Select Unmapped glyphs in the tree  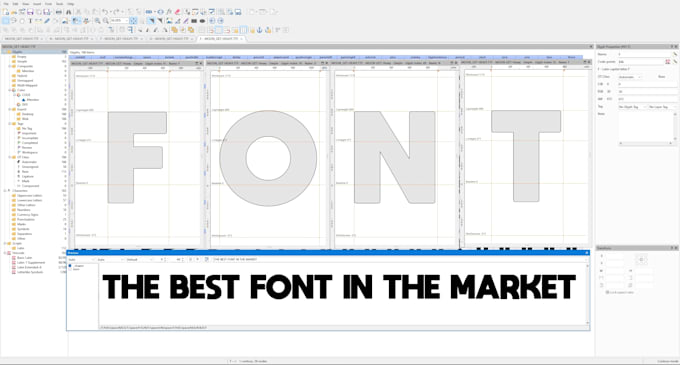(25, 81)
